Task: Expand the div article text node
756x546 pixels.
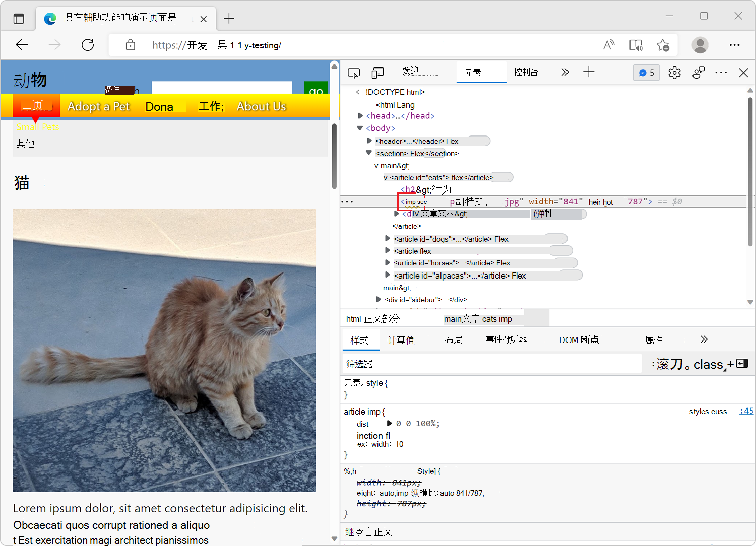Action: [397, 214]
